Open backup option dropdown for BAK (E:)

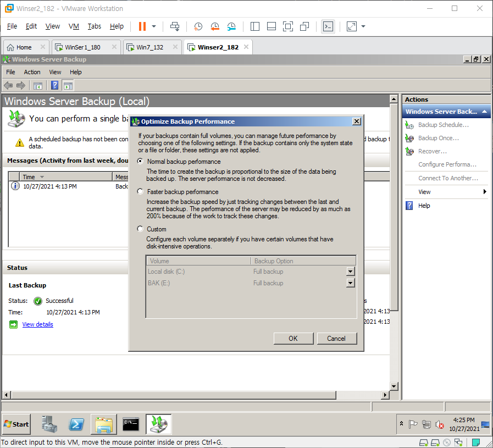point(350,283)
